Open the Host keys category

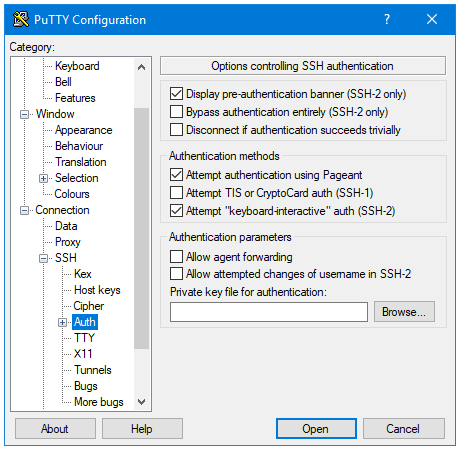coord(97,290)
